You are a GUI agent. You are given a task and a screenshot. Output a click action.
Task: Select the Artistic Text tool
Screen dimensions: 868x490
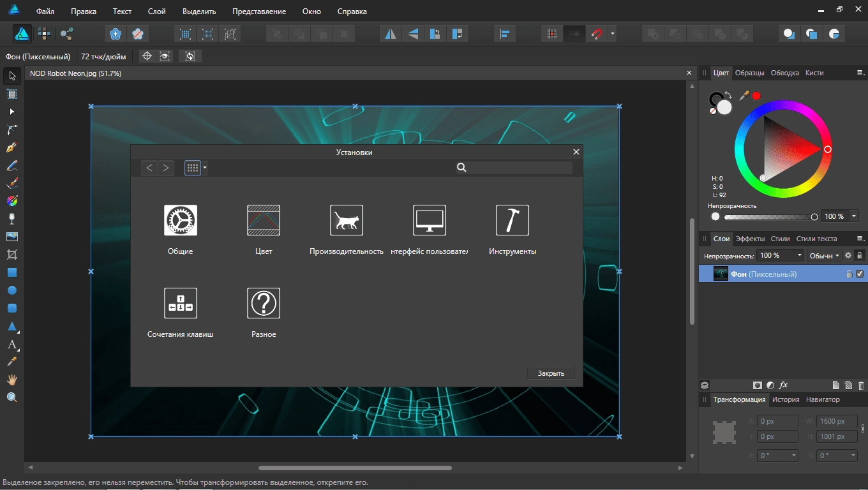(12, 345)
